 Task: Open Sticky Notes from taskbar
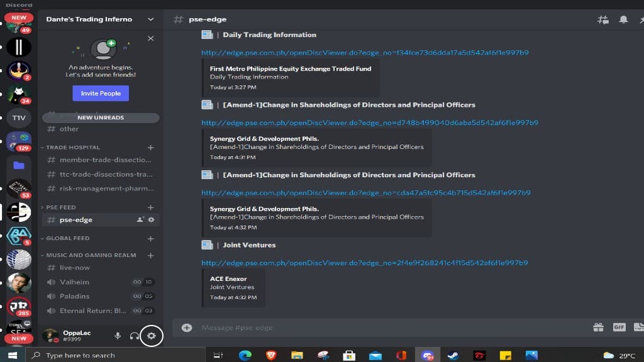[505, 356]
